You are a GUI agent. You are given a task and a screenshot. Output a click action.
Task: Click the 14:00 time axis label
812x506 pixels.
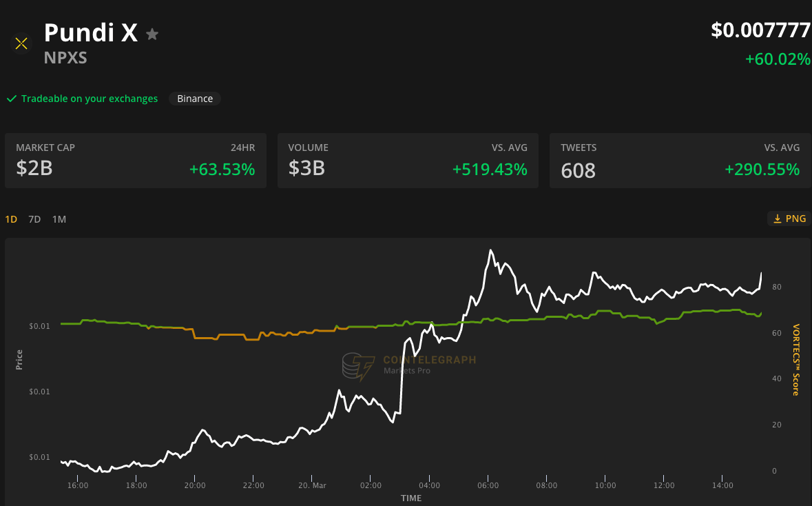click(x=722, y=486)
